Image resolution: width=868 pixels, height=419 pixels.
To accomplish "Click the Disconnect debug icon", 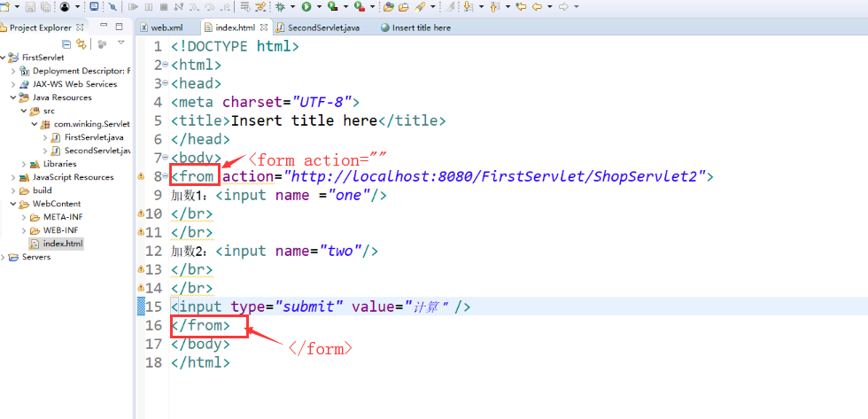I will (x=178, y=6).
